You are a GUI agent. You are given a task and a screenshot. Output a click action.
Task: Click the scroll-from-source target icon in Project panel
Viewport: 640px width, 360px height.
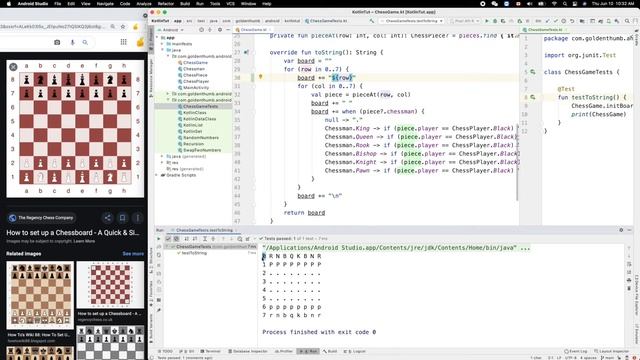pos(201,30)
